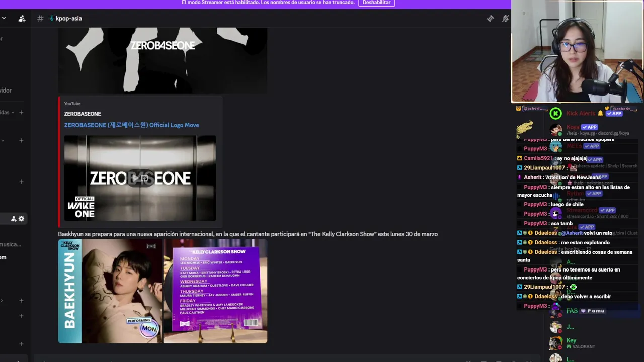
Task: Open the threads icon in channel header
Action: [x=490, y=19]
